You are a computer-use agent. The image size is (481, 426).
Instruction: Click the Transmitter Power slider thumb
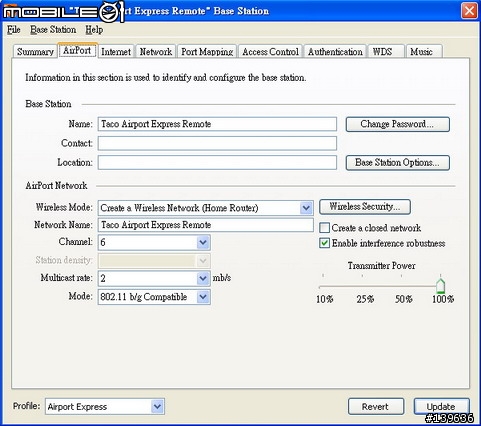pos(441,286)
